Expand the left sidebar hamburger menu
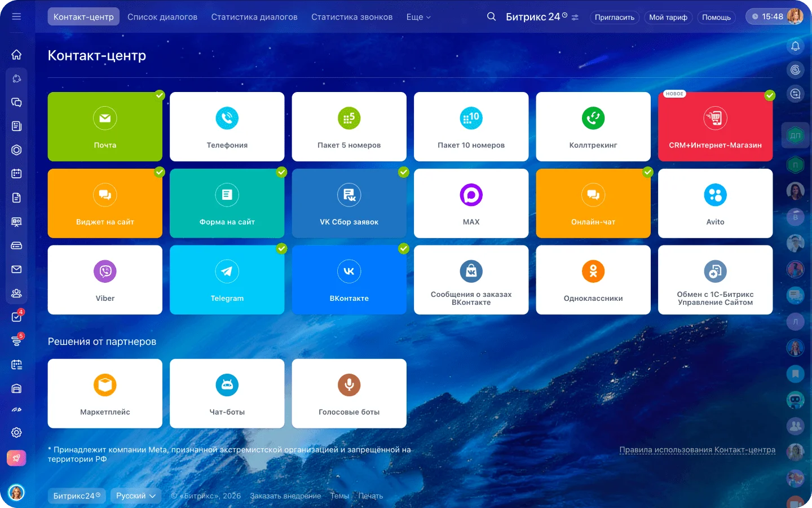Screen dimensions: 812x508 click(x=16, y=16)
